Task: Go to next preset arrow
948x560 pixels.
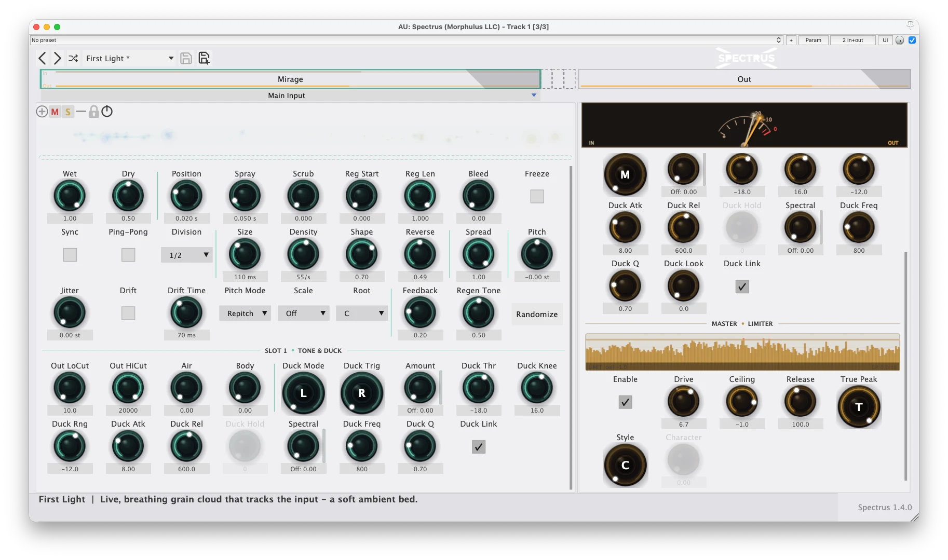Action: pos(58,58)
